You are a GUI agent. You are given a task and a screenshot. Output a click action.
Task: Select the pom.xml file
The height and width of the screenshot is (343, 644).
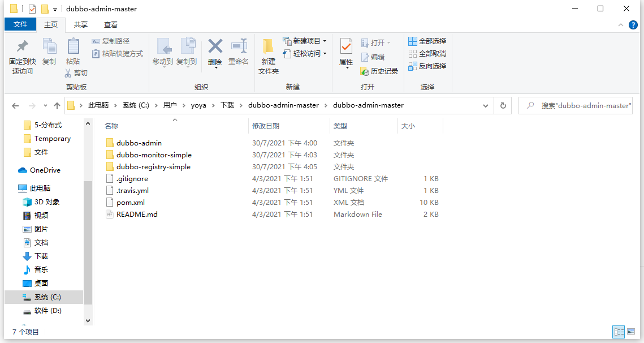130,202
